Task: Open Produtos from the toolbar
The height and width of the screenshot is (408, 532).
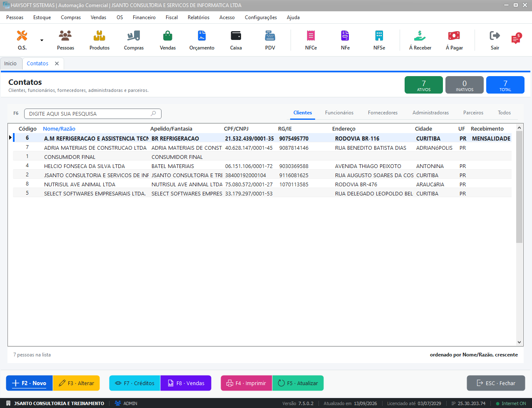Action: point(99,40)
